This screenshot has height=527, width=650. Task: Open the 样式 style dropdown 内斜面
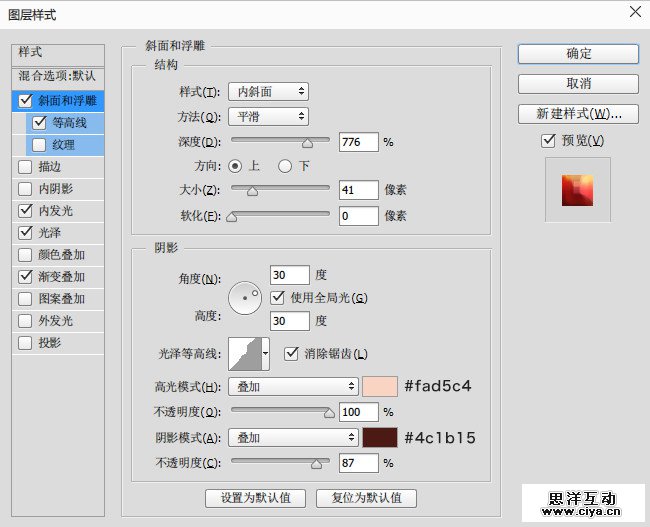268,92
